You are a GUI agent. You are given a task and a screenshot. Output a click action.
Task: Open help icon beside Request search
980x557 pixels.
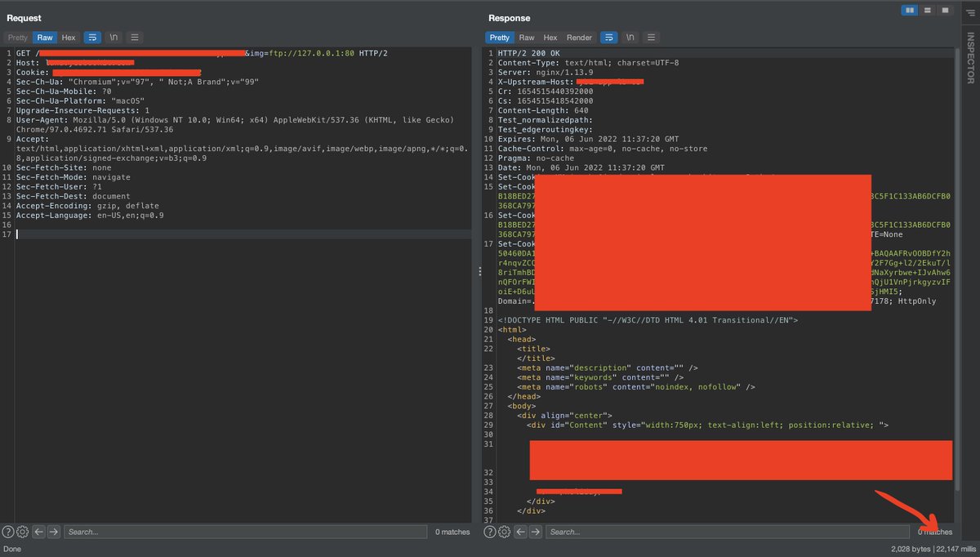pyautogui.click(x=8, y=532)
